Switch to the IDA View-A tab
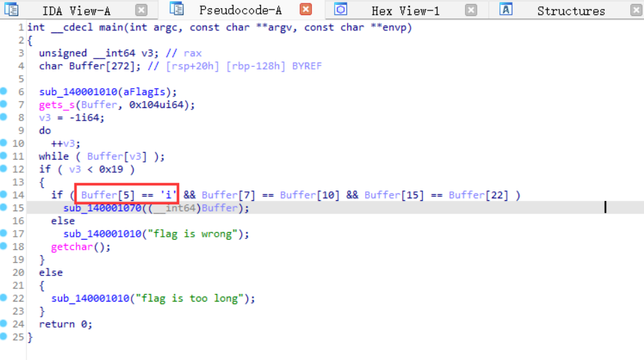This screenshot has height=360, width=644. coord(76,11)
